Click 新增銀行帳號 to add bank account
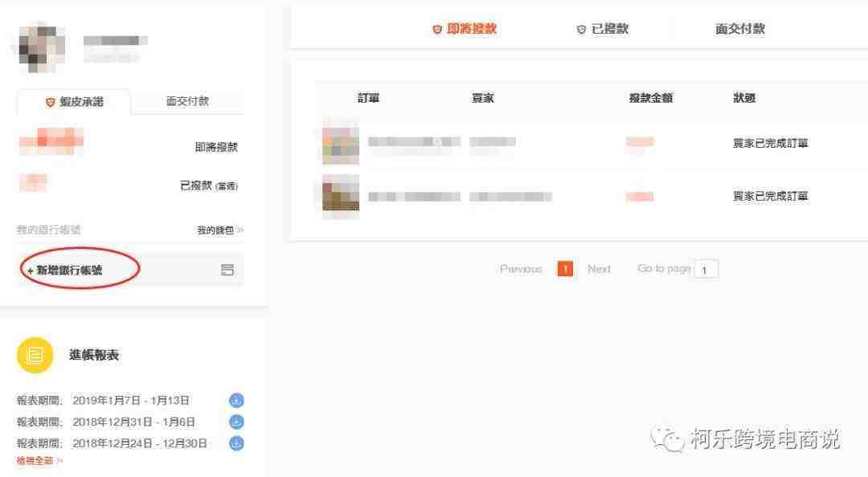 point(65,270)
